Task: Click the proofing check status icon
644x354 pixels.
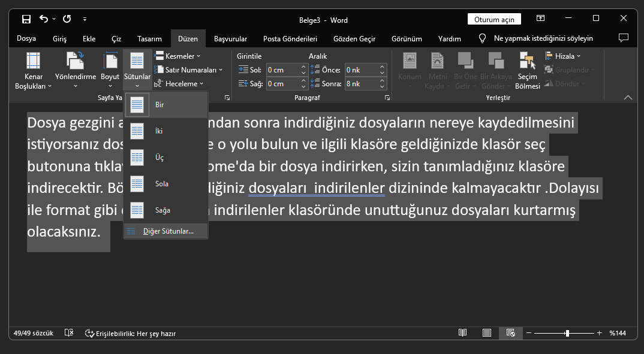Action: click(69, 333)
